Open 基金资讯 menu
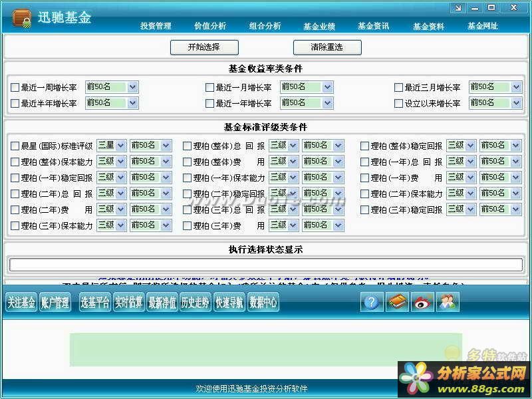532x399 pixels. coord(374,26)
